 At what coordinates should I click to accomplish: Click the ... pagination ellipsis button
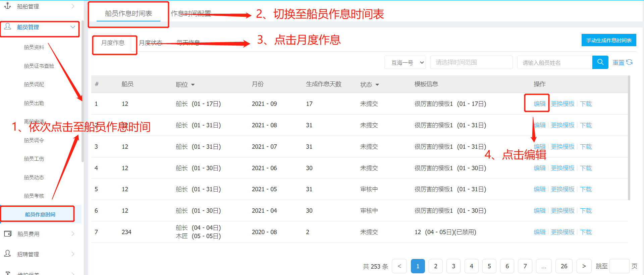tap(544, 266)
